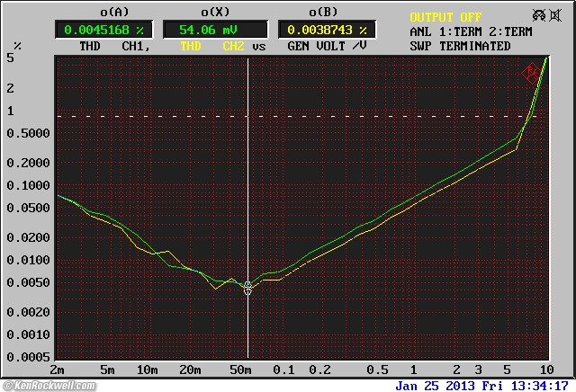Click the 0.0005 Y-axis label

click(x=28, y=357)
